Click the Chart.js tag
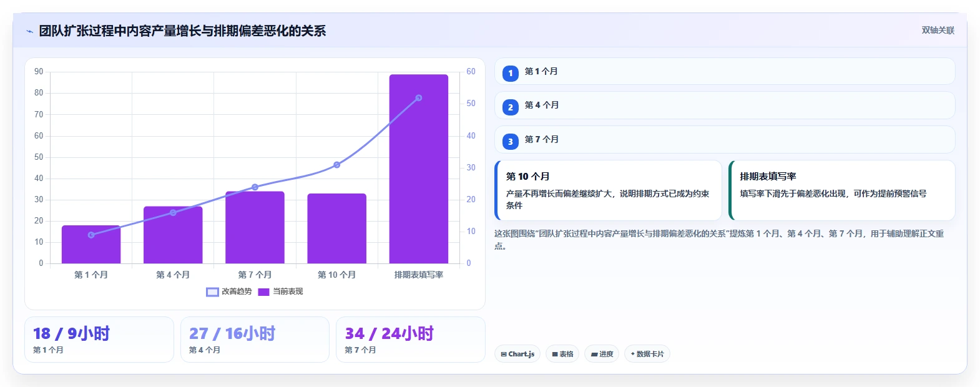 (x=517, y=354)
